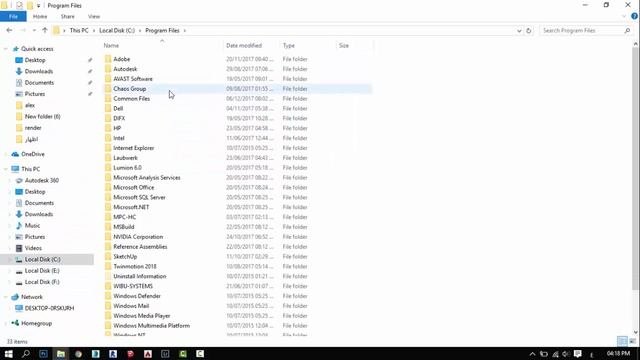
Task: Select the Autodesk folder icon
Action: [108, 69]
